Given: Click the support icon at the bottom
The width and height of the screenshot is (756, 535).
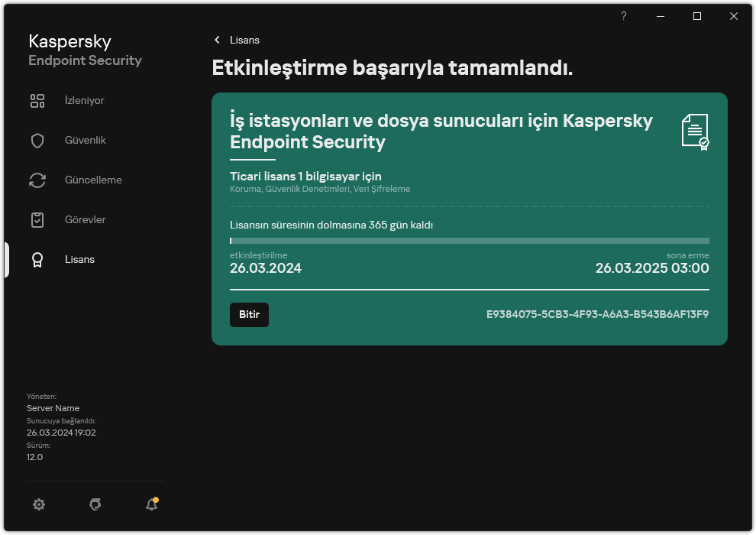Looking at the screenshot, I should 95,504.
